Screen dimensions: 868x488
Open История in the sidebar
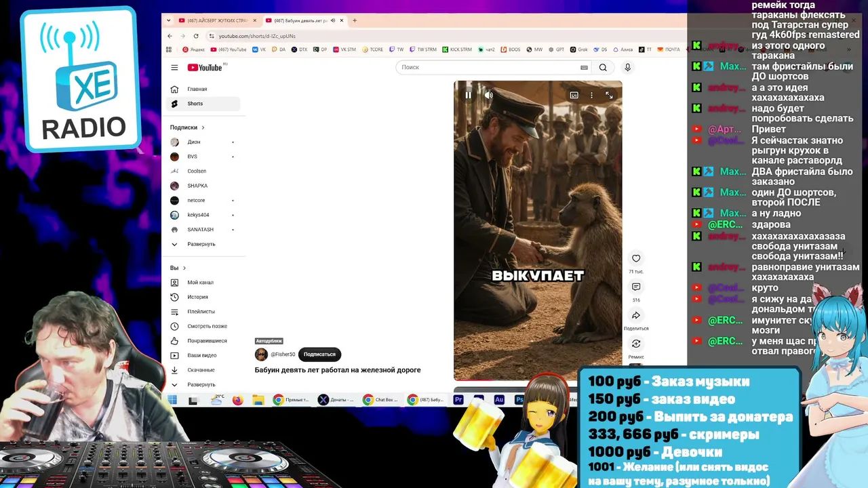(203, 297)
